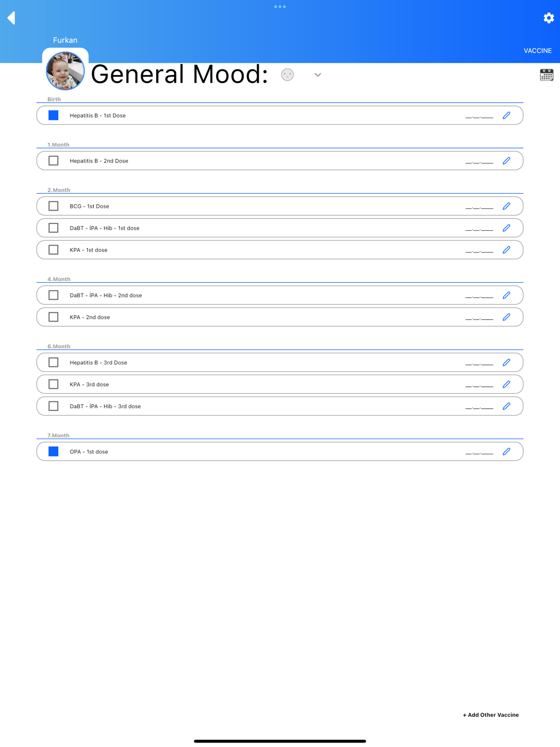560x747 pixels.
Task: Select the VACCINE tab label
Action: 537,50
